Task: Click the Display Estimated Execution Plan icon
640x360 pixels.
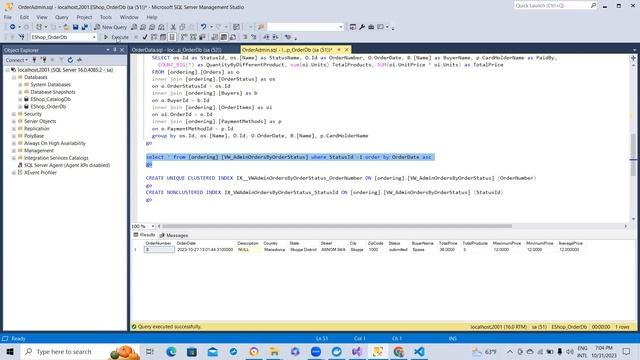Action: pos(154,37)
